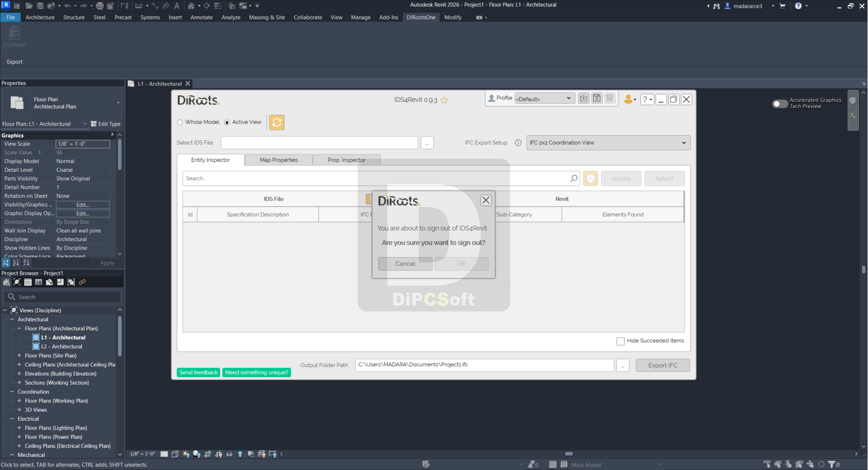Click the group-by-category sort icon in Properties
This screenshot has height=470, width=868.
coord(6,263)
